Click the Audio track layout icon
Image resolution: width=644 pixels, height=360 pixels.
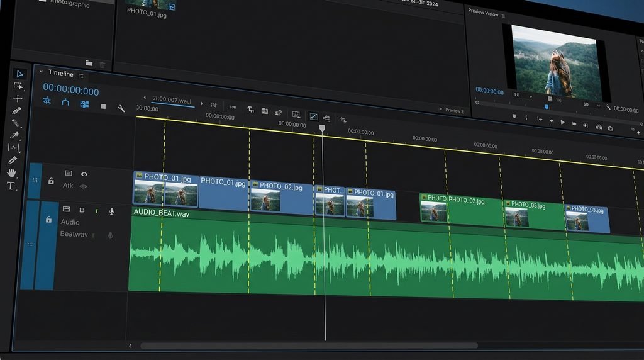66,209
